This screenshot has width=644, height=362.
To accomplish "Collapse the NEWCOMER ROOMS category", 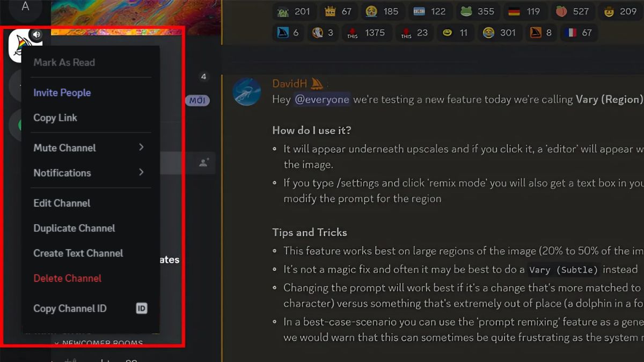I will [x=98, y=343].
